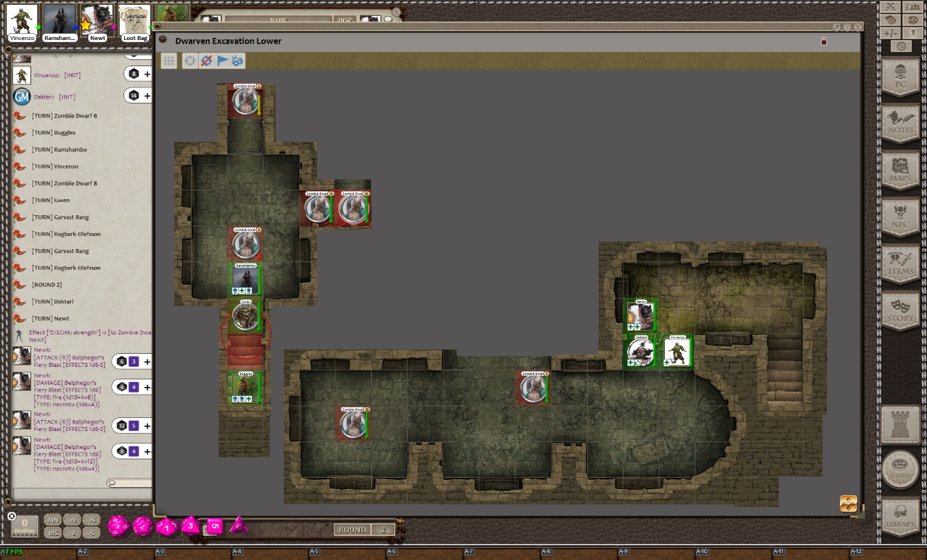927x560 pixels.
Task: Select Loot Bag portrait in top bar
Action: [x=134, y=22]
